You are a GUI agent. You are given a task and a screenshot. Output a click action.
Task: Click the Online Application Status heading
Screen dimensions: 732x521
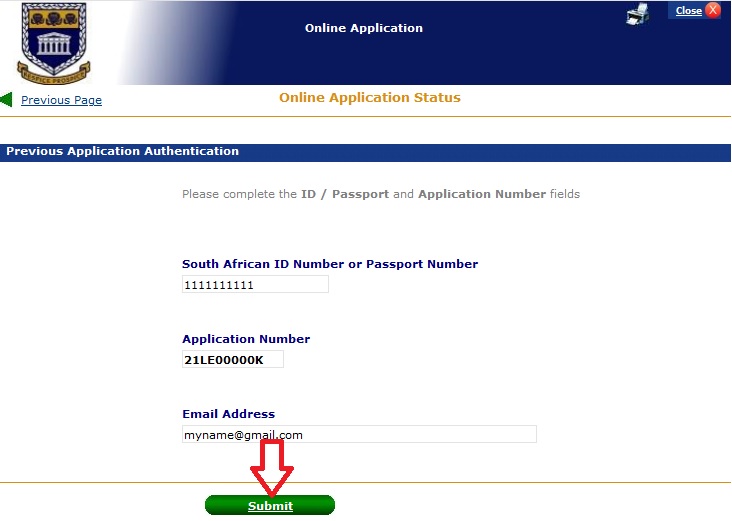tap(370, 98)
